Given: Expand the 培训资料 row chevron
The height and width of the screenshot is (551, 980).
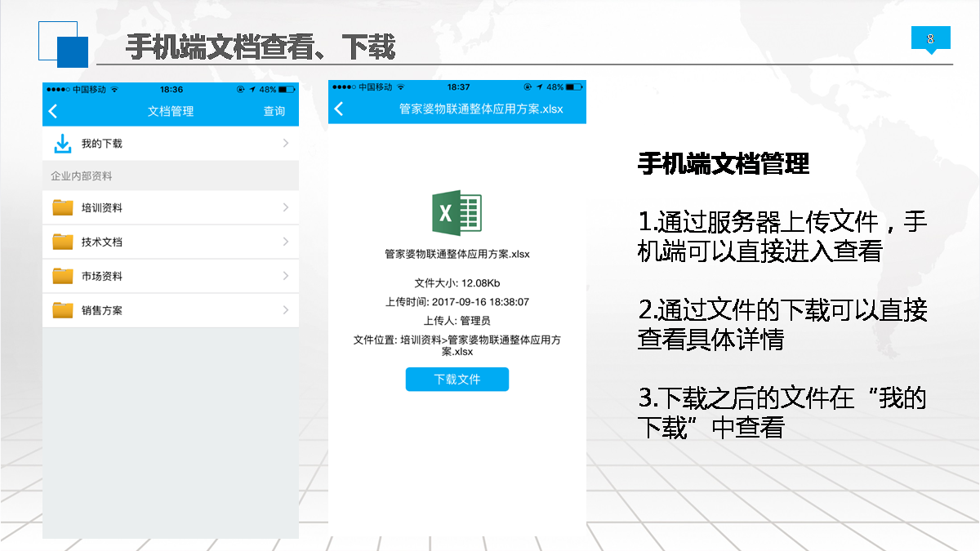Looking at the screenshot, I should (286, 207).
